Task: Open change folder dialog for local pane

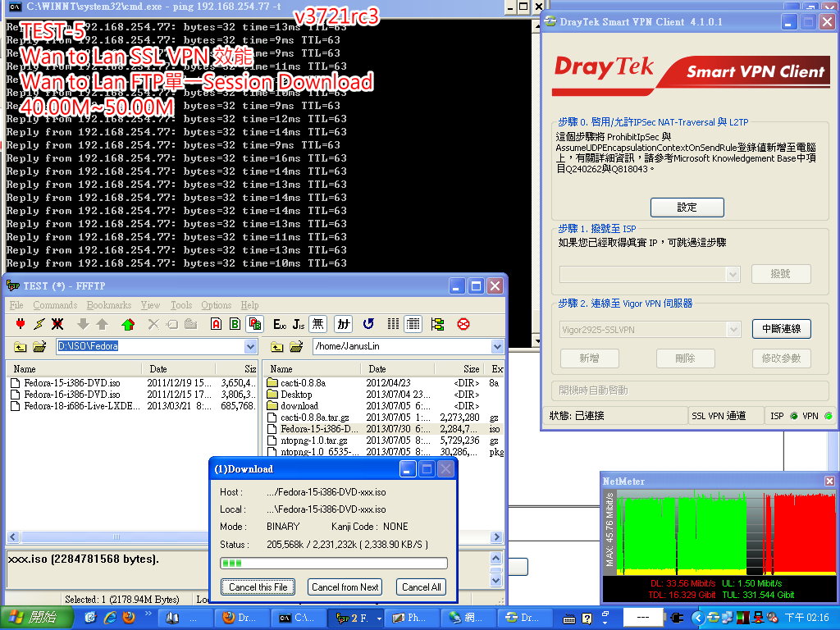Action: pyautogui.click(x=39, y=347)
